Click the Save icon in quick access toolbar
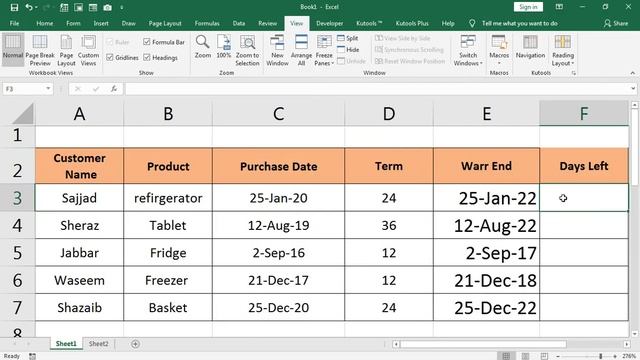The height and width of the screenshot is (360, 640). point(14,7)
